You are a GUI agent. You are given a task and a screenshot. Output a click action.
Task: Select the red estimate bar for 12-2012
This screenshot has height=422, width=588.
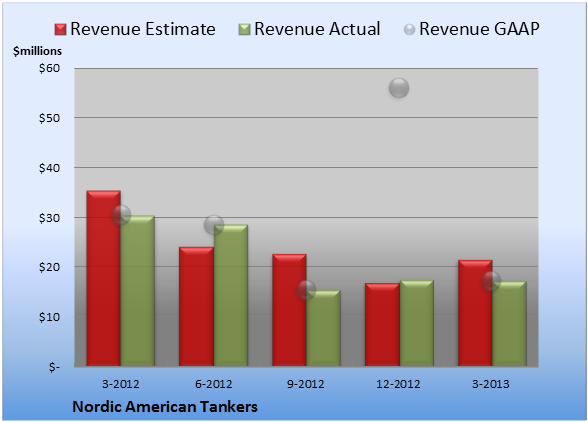382,324
